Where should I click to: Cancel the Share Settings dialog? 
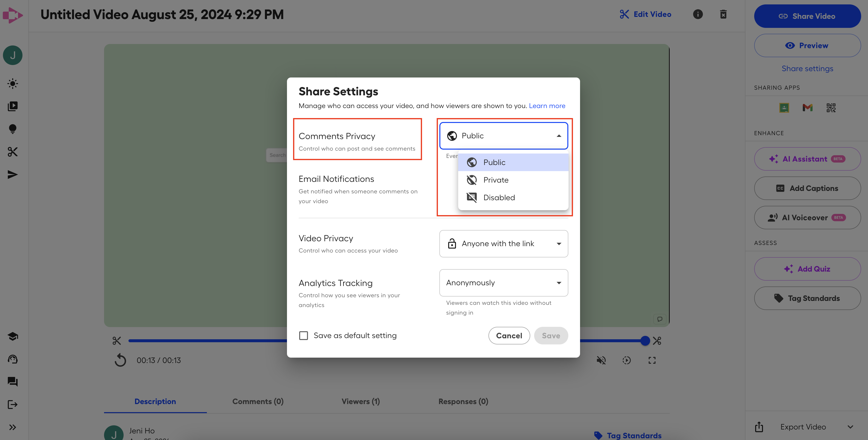(509, 335)
